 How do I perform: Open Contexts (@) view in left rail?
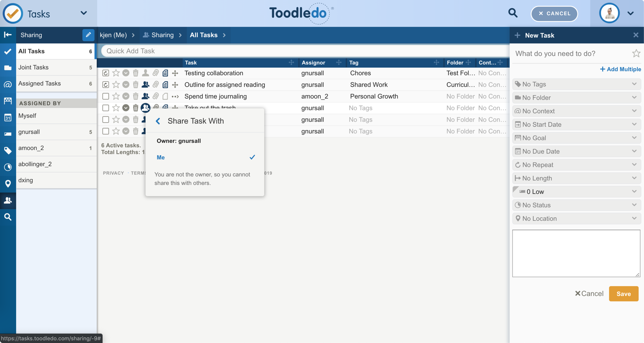click(8, 84)
